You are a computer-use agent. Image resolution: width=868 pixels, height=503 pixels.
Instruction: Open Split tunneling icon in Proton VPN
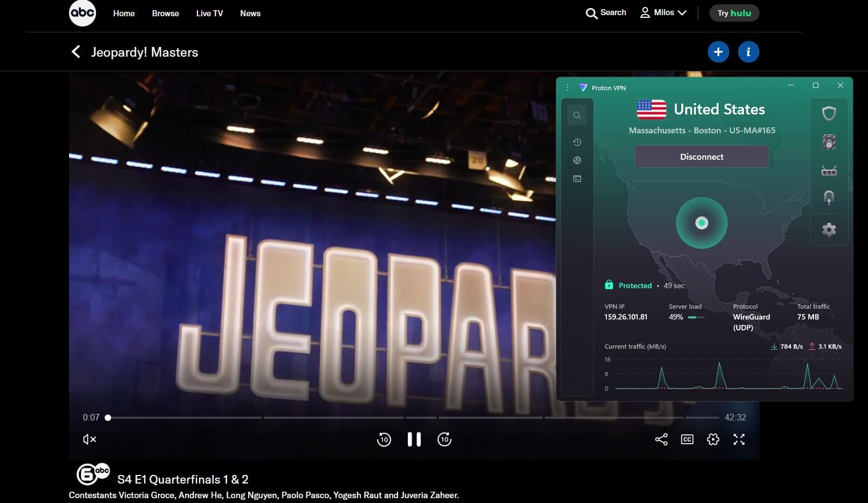coord(829,198)
